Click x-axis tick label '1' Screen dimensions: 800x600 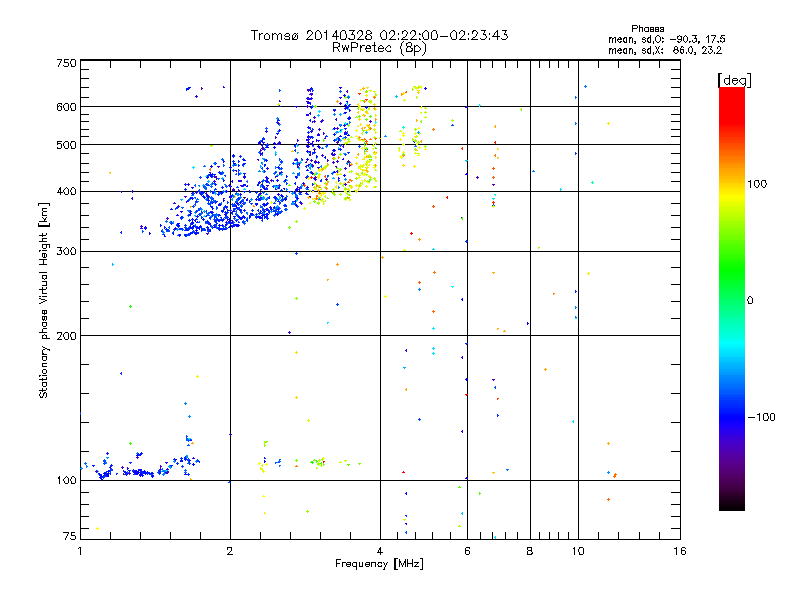80,551
